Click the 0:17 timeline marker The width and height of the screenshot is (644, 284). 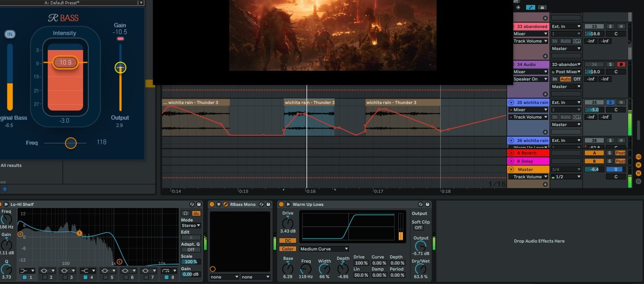coord(379,191)
